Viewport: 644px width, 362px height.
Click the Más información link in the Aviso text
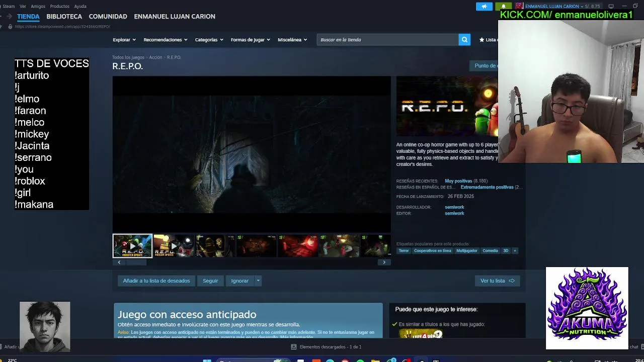(296, 337)
